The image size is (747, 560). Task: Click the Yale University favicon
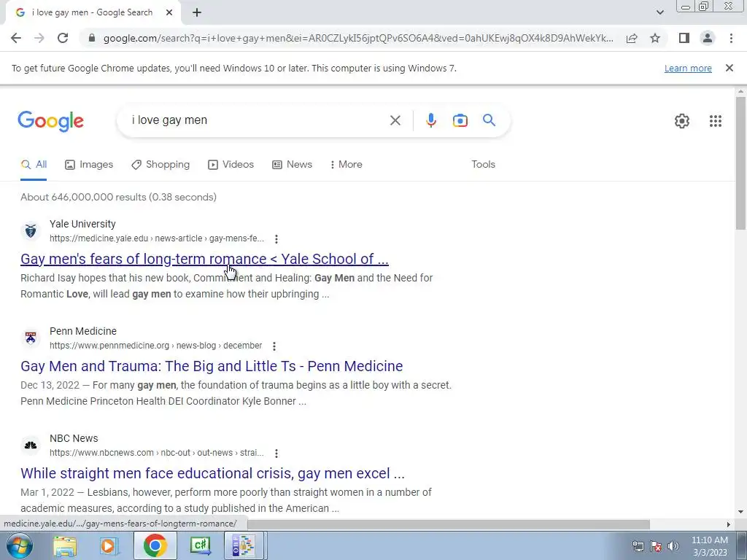(31, 231)
